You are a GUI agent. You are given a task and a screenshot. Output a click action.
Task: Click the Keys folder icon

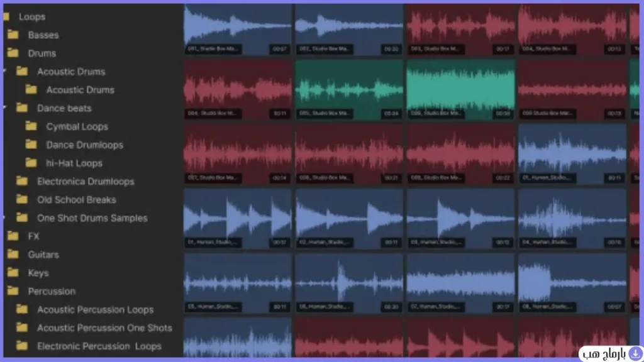[13, 273]
